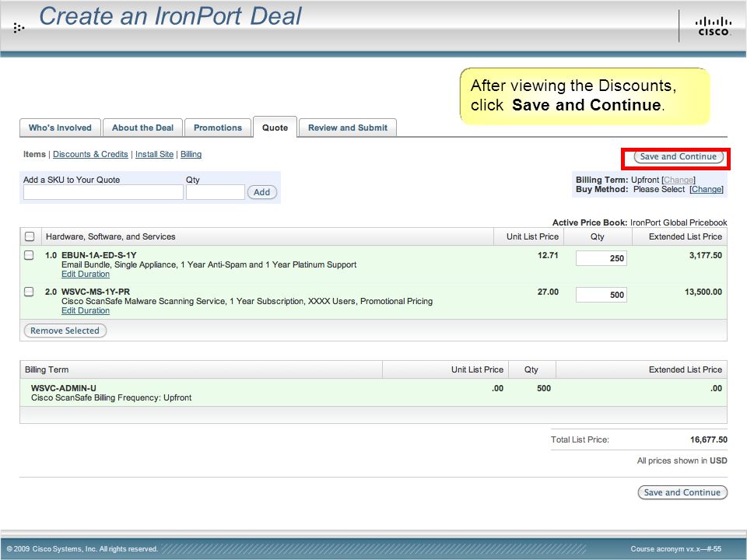The width and height of the screenshot is (747, 560).
Task: Click the top Save and Continue button
Action: (678, 156)
